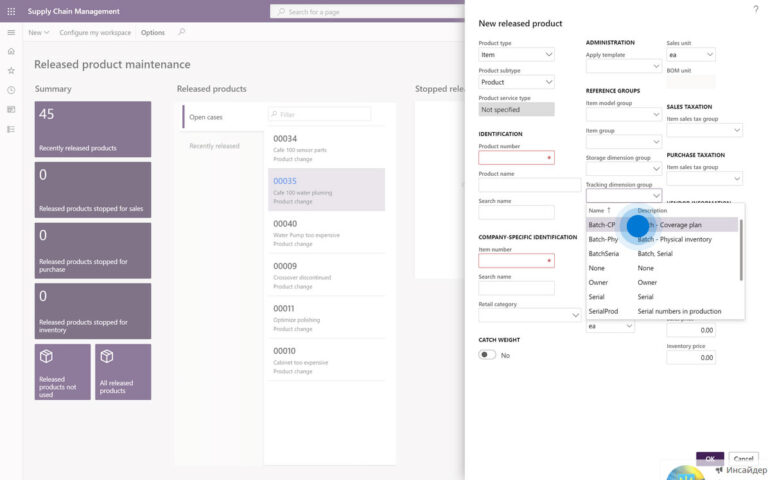Select Batch-CP tracking dimension option
The height and width of the screenshot is (480, 768).
point(662,225)
